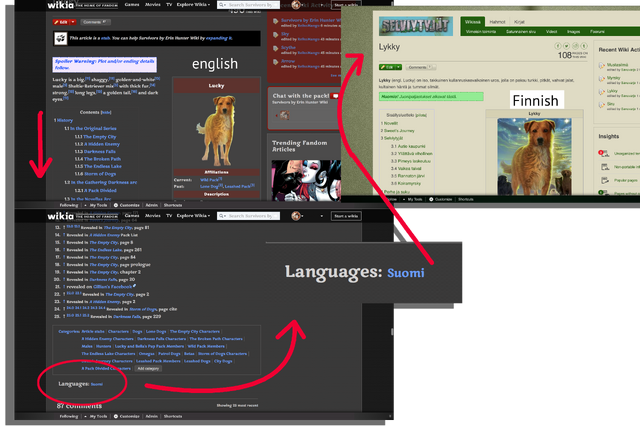640x427 pixels.
Task: Click Customize gear icon in top window toolbar
Action: coord(116,205)
